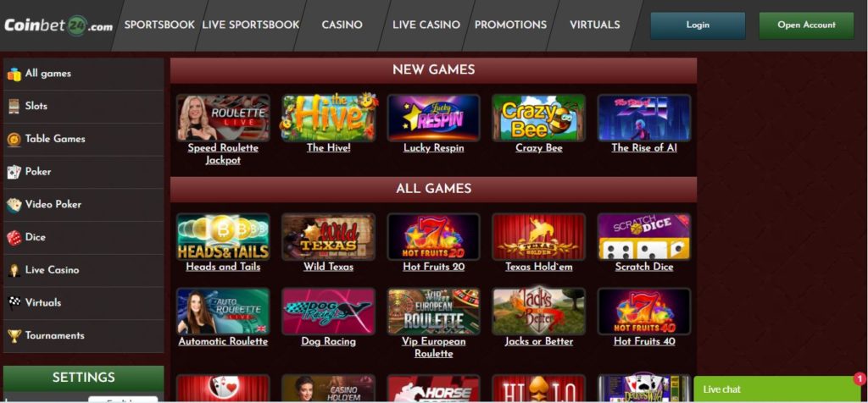Click the Virtuals checkered flag icon
Image resolution: width=868 pixels, height=403 pixels.
click(x=14, y=303)
